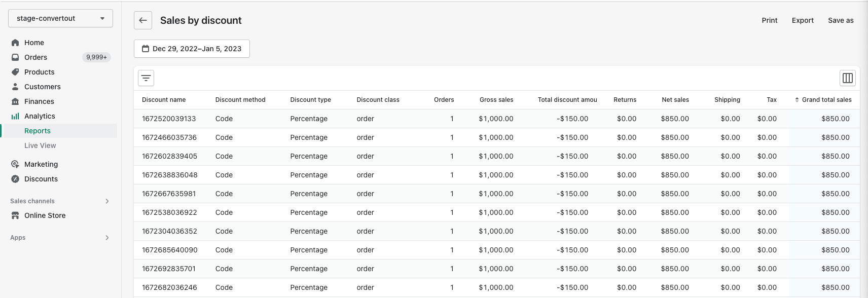
Task: Click discount name 1672538036922
Action: coord(169,212)
